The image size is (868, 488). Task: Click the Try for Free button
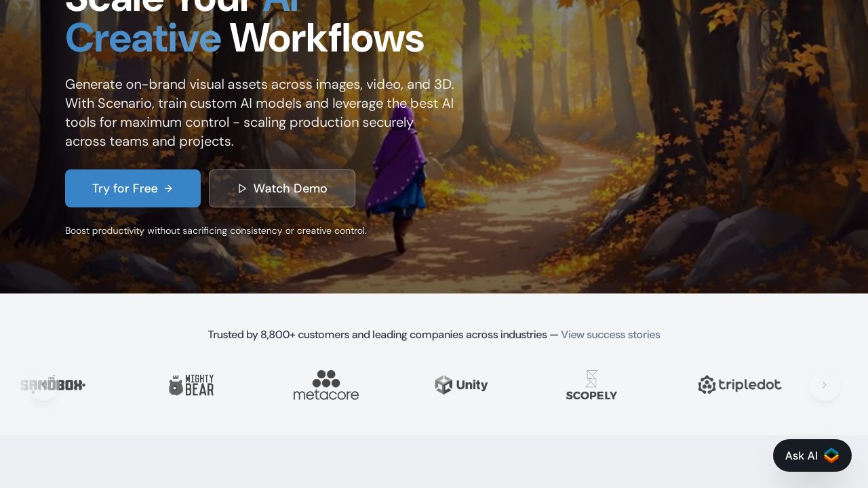133,188
